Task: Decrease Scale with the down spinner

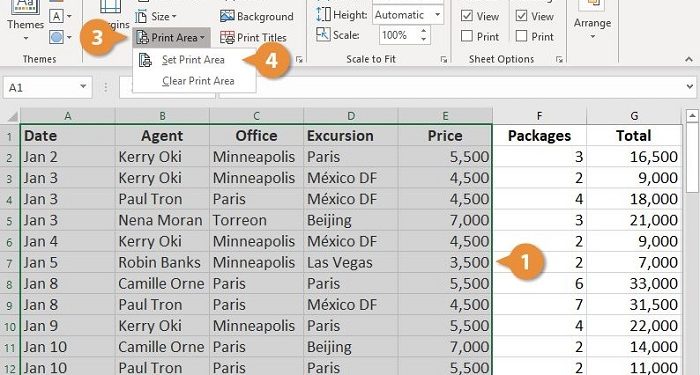Action: (x=424, y=40)
